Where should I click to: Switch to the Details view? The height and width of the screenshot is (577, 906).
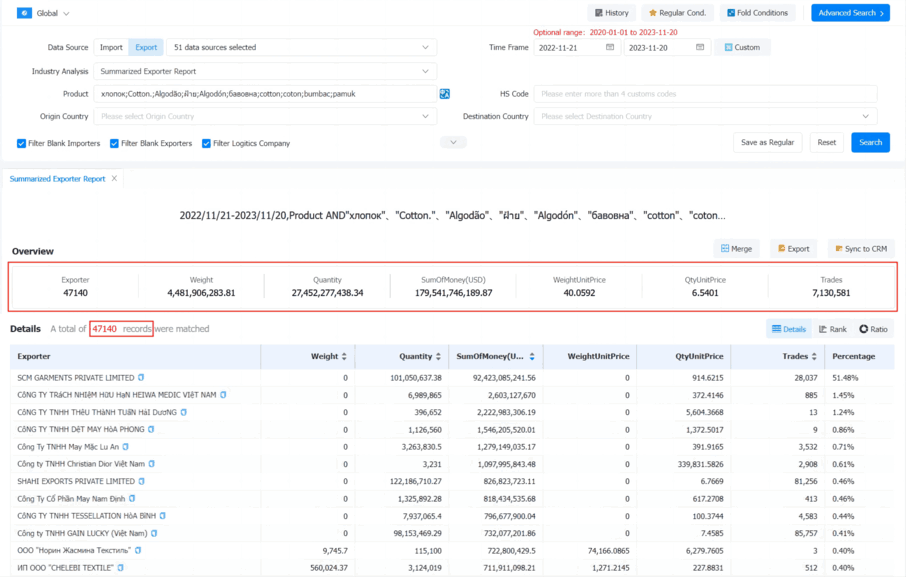789,329
